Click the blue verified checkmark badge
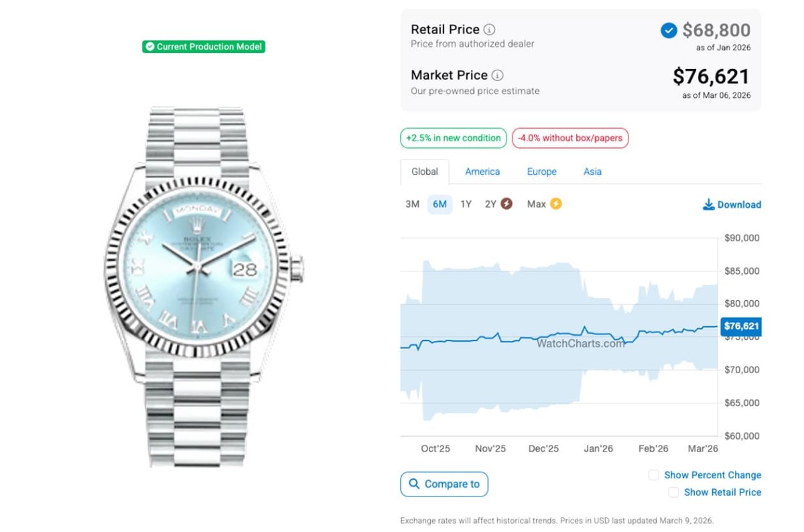The height and width of the screenshot is (532, 804). (669, 30)
